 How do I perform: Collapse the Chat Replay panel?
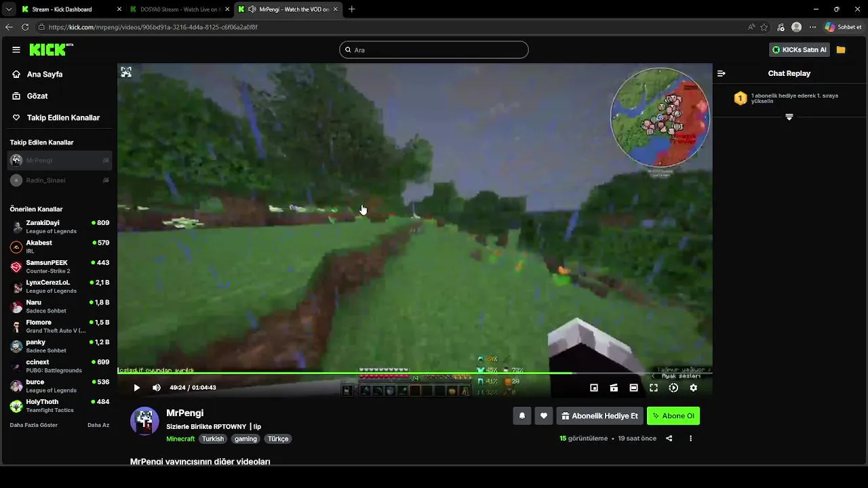tap(722, 73)
